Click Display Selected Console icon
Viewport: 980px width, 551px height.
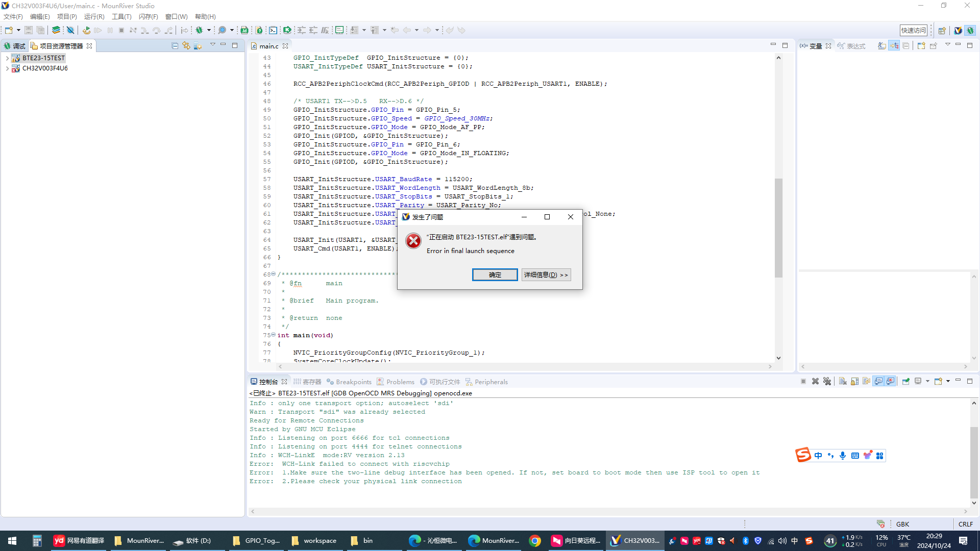(x=918, y=382)
